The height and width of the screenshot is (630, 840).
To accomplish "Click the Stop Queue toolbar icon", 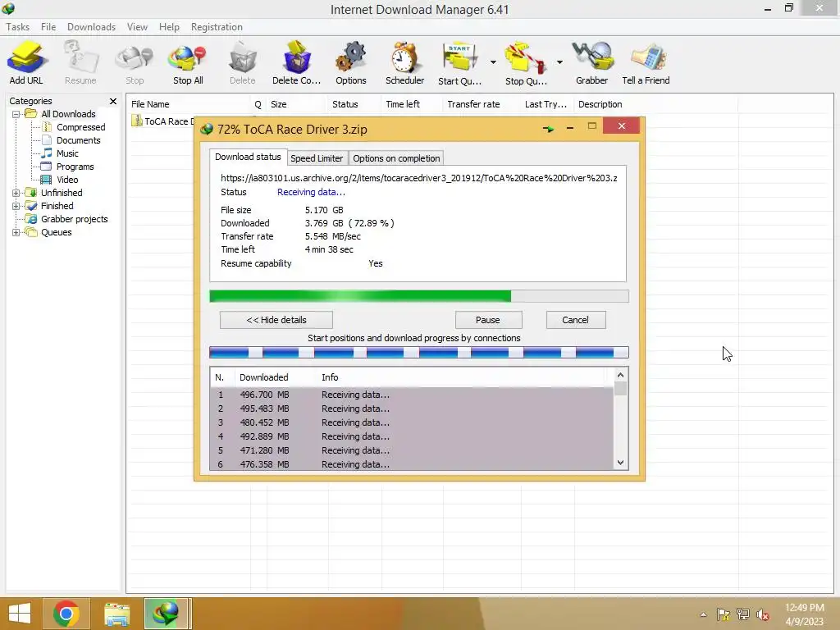I will coord(526,63).
